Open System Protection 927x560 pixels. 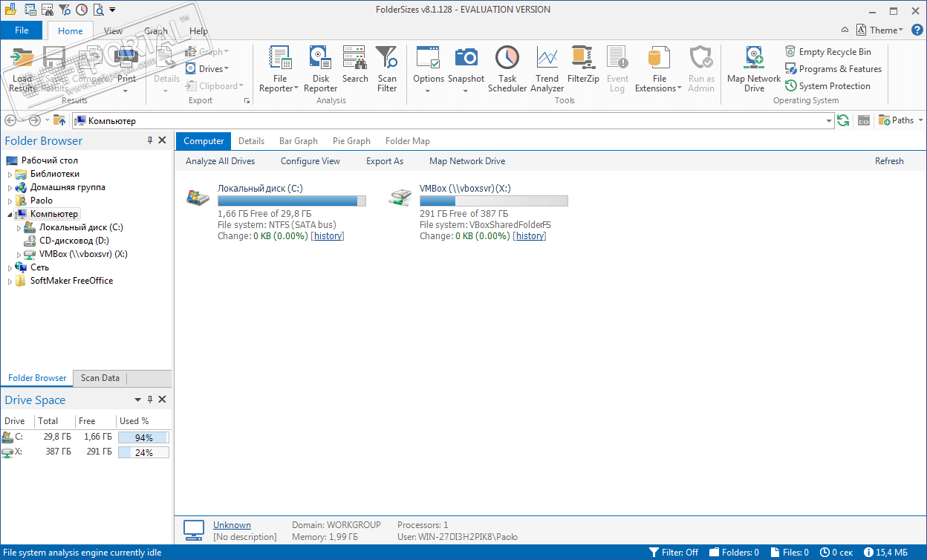tap(827, 86)
